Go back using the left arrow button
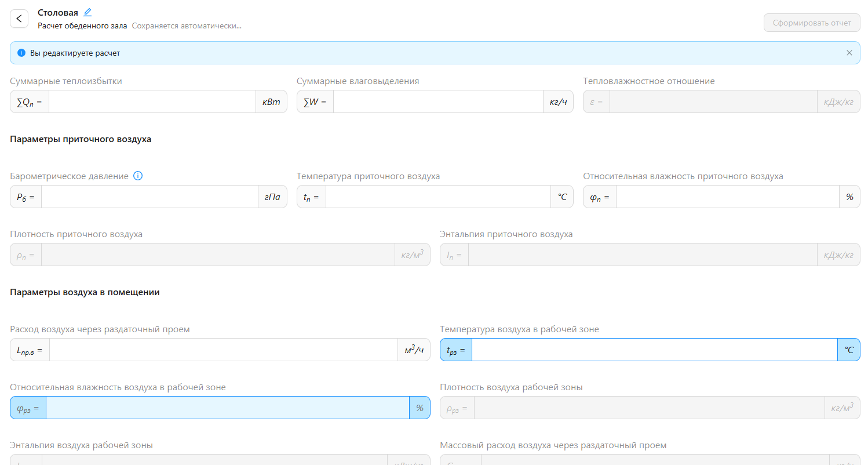 (19, 19)
